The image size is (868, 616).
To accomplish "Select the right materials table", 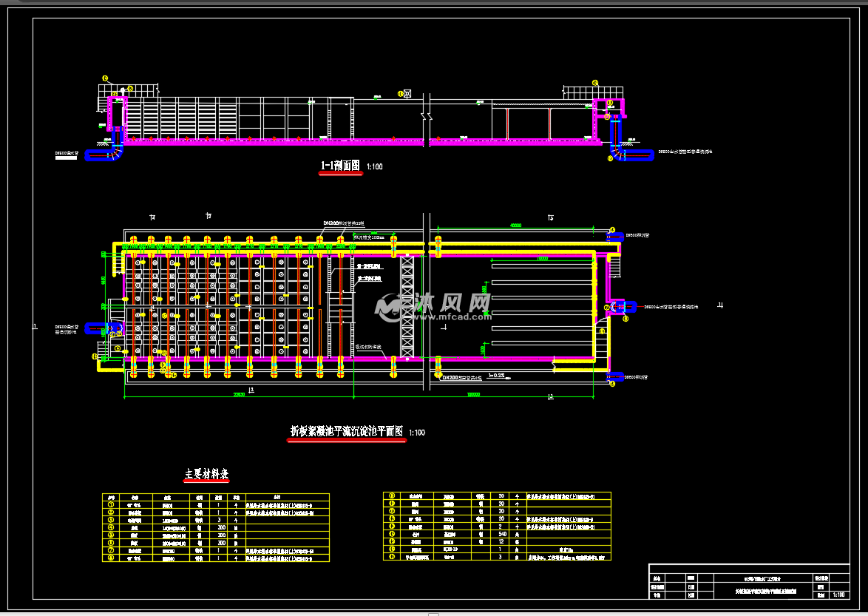I will 497,526.
